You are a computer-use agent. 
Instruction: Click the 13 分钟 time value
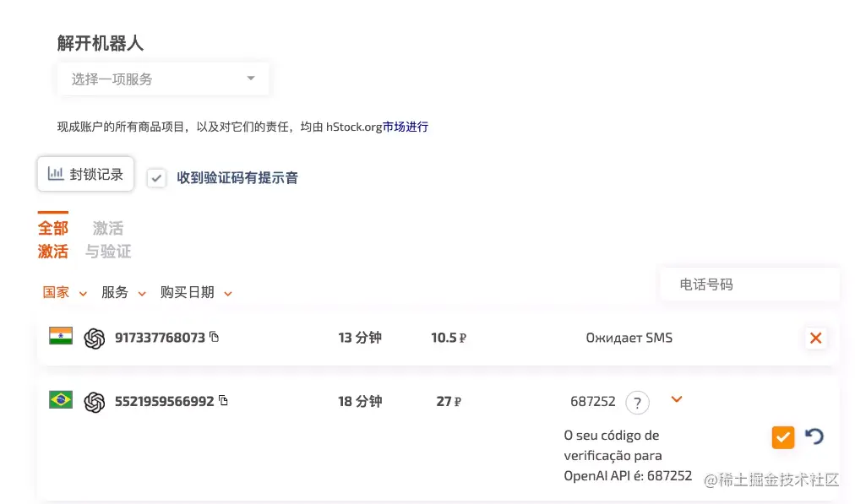[x=360, y=338]
